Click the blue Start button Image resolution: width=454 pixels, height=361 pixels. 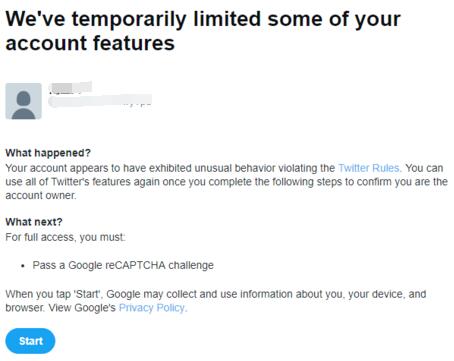[30, 341]
